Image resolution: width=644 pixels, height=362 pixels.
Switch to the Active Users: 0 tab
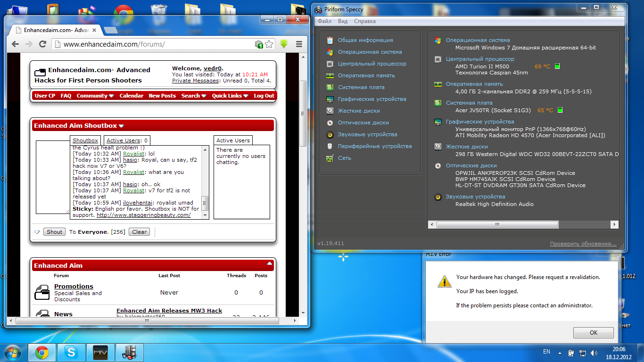click(127, 140)
